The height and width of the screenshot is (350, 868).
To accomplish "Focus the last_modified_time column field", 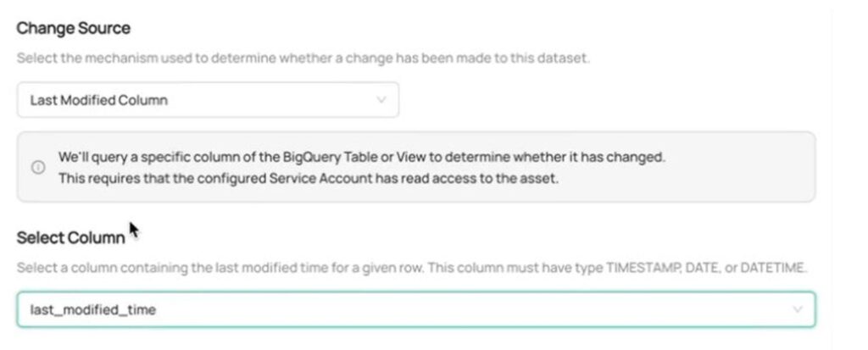I will pos(415,309).
